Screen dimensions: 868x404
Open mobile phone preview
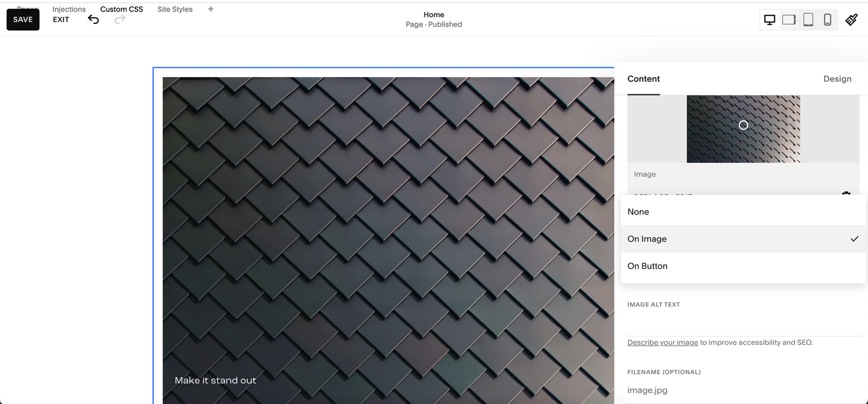[x=827, y=19]
